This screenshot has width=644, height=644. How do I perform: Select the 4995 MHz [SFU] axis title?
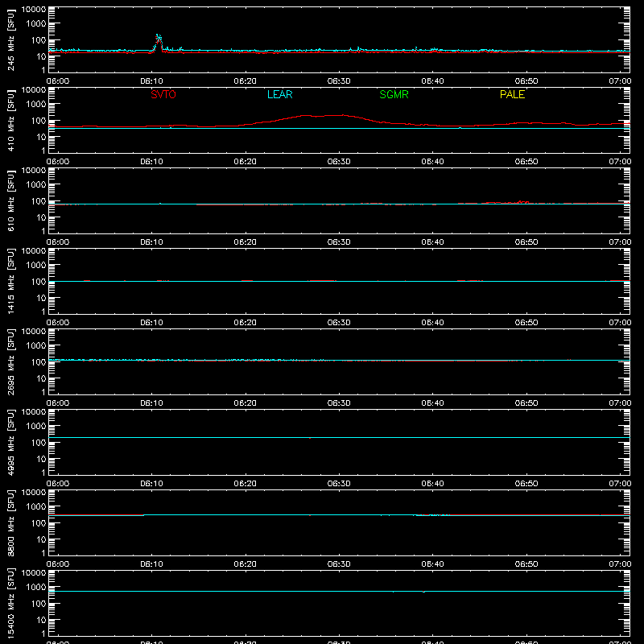10,442
